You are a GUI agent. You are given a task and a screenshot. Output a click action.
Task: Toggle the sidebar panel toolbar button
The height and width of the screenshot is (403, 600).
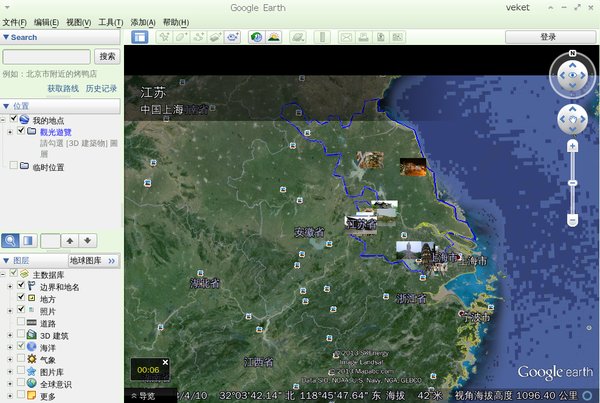tap(140, 37)
